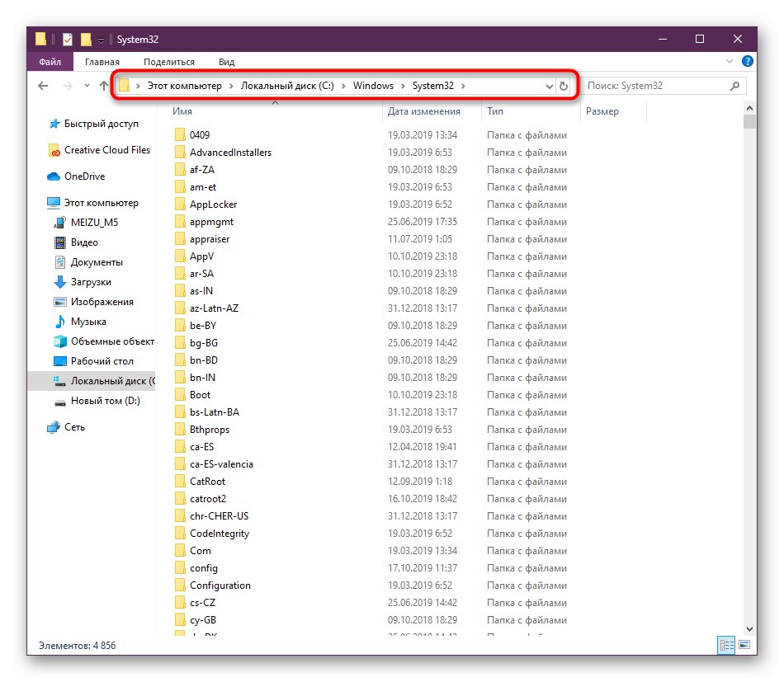Click the vertical scrollbar down arrow

[x=749, y=629]
